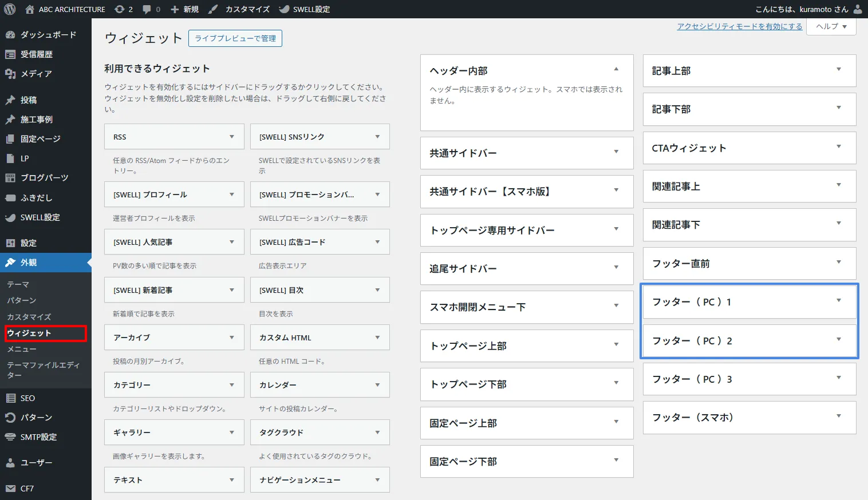Click the updates icon showing 2
This screenshot has height=500, width=868.
click(x=119, y=9)
